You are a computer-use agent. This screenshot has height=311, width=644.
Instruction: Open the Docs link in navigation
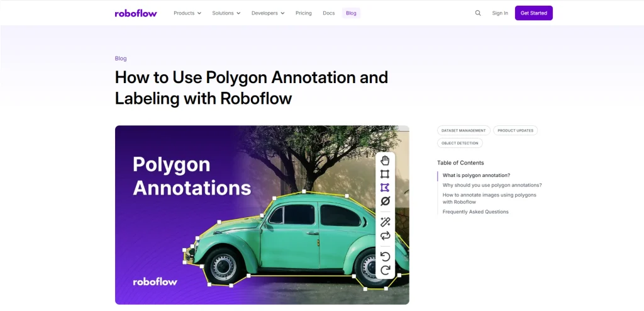(328, 13)
